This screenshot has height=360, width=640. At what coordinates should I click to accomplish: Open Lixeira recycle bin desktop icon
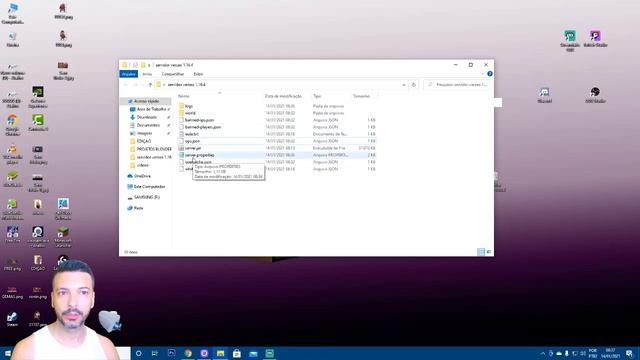coord(13,40)
